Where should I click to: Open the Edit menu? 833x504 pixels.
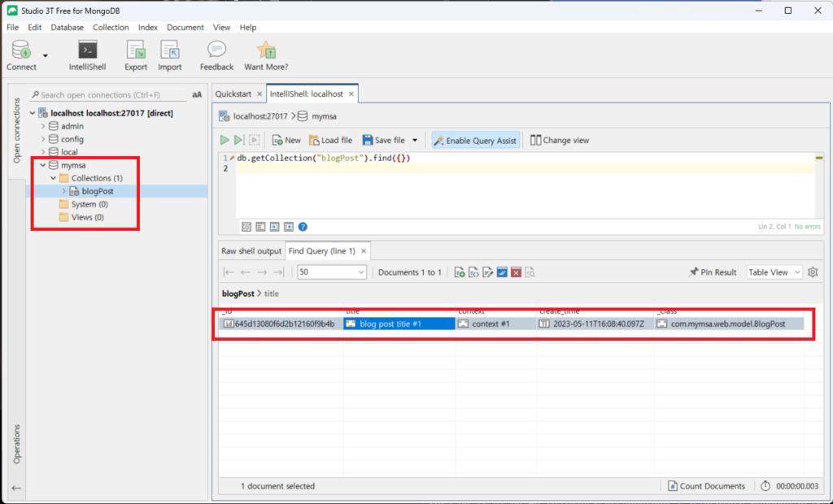(34, 27)
